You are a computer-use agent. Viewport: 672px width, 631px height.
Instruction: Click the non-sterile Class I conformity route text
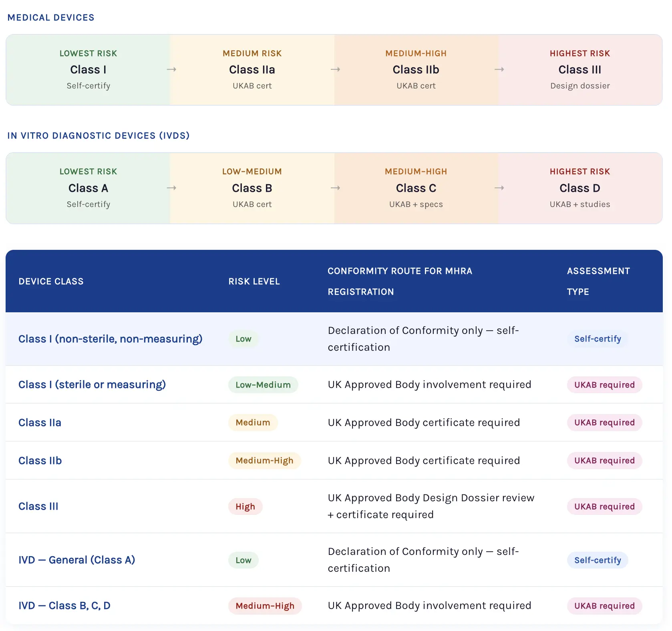[423, 339]
